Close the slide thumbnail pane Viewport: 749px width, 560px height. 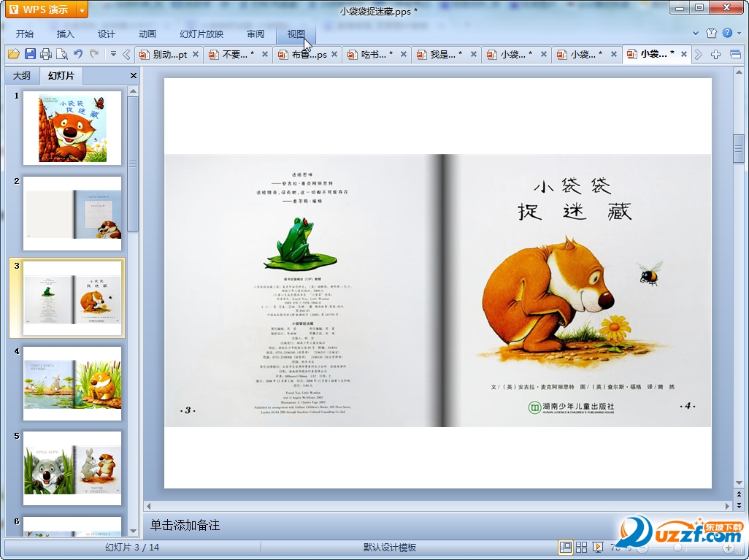[134, 75]
